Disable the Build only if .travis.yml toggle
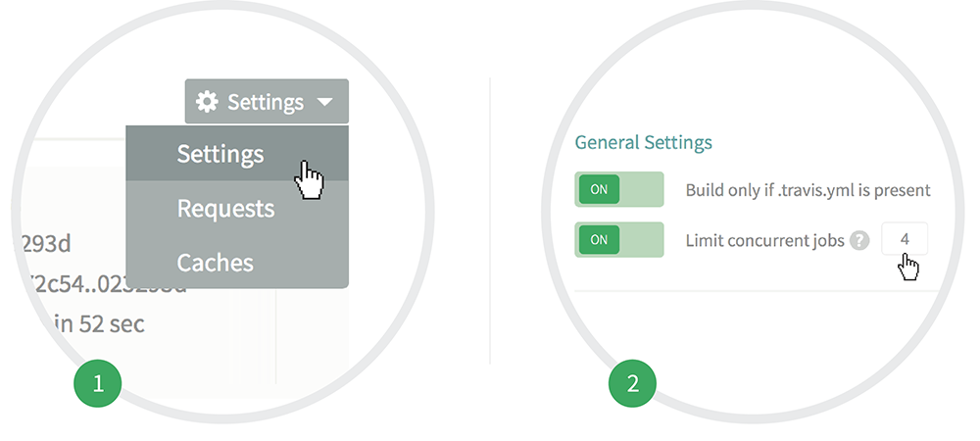The height and width of the screenshot is (441, 980). point(619,189)
